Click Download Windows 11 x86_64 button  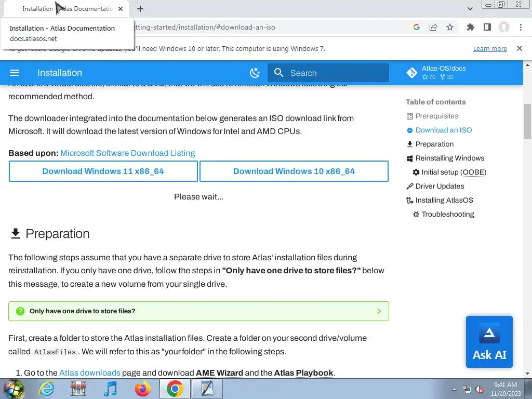tap(103, 171)
